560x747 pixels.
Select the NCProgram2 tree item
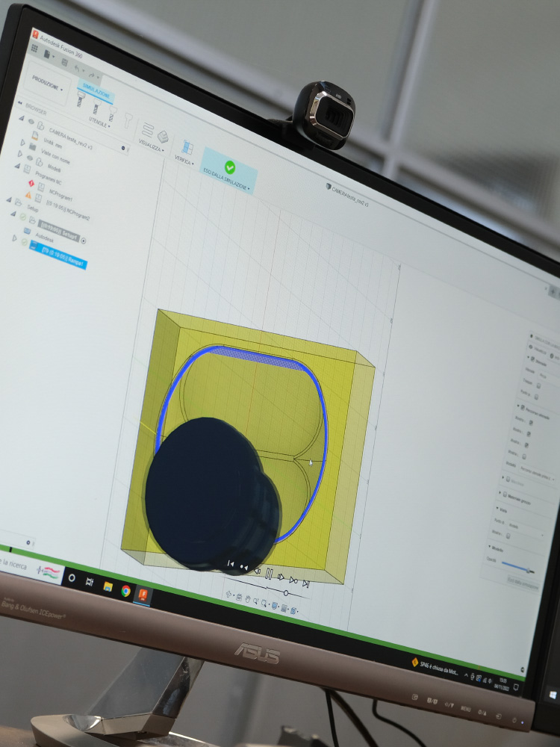pyautogui.click(x=68, y=211)
